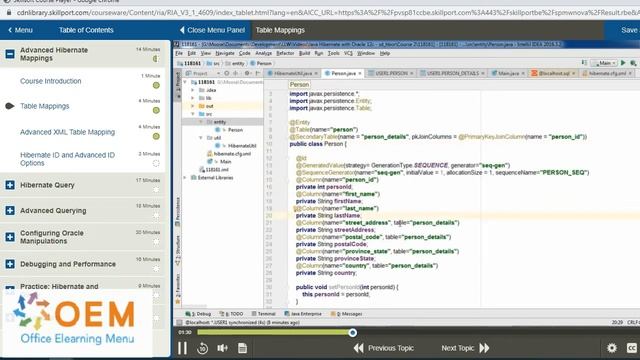The image size is (640, 360).
Task: Open Advanced XML Table Mapping topic
Action: pyautogui.click(x=67, y=132)
